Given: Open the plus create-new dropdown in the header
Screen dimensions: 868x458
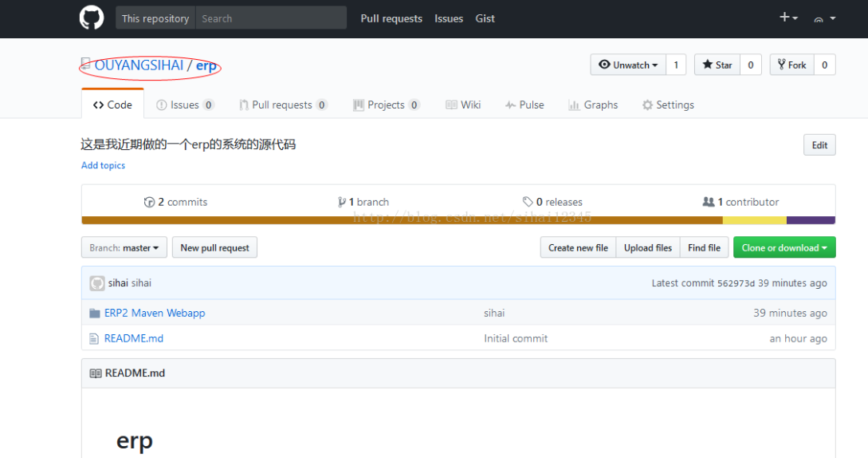Looking at the screenshot, I should coord(788,18).
